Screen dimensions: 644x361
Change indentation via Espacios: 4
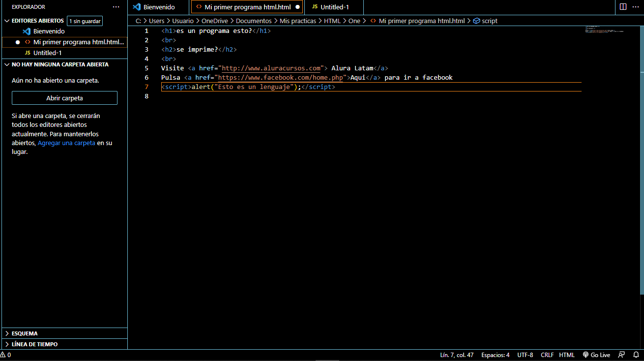pyautogui.click(x=495, y=355)
